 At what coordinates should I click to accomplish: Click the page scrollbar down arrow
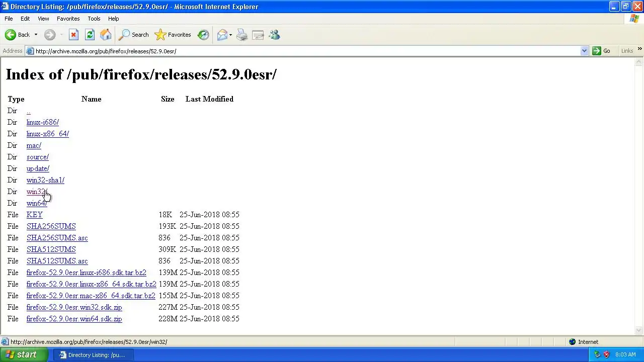tap(639, 330)
